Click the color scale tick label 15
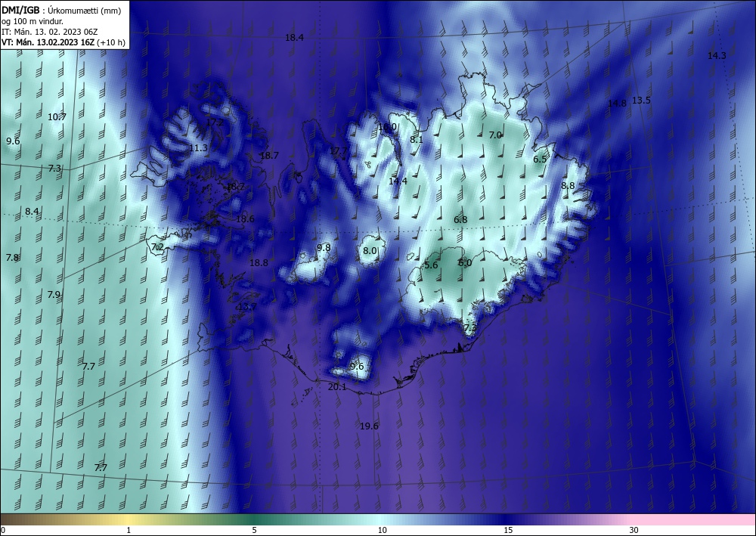 click(508, 530)
